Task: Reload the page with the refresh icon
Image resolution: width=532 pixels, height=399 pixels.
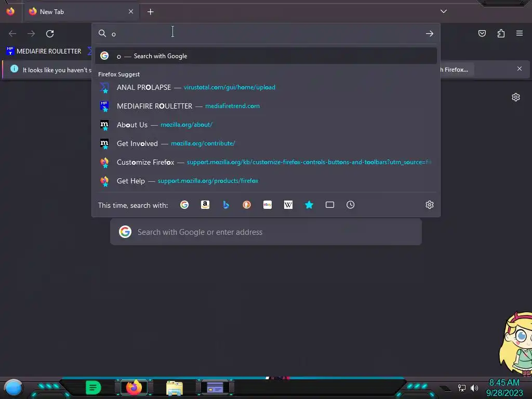Action: tap(50, 34)
